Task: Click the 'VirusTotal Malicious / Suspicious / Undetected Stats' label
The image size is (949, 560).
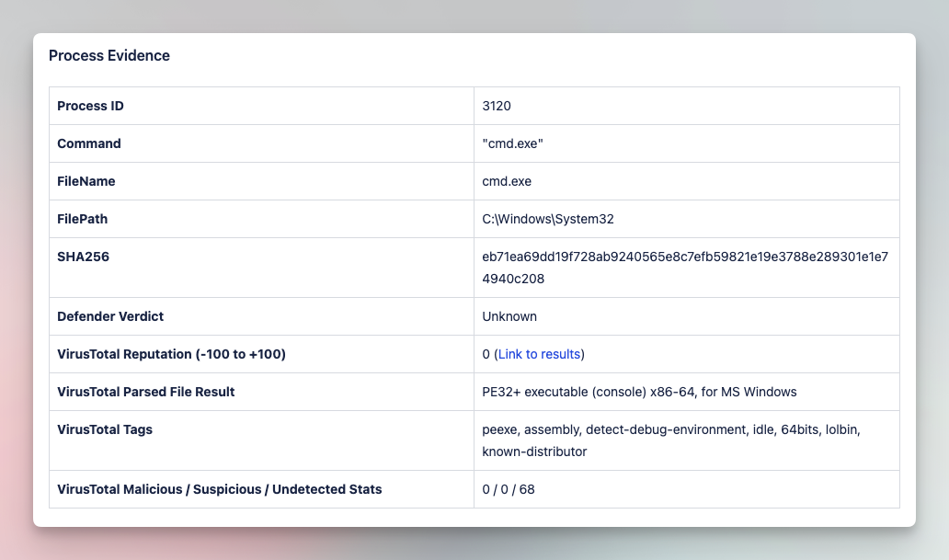Action: point(219,489)
